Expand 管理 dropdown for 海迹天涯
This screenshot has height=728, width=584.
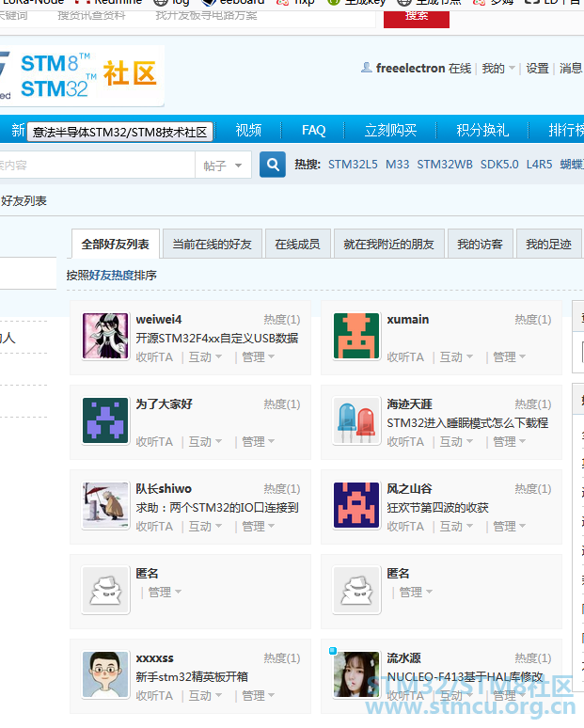(x=510, y=441)
